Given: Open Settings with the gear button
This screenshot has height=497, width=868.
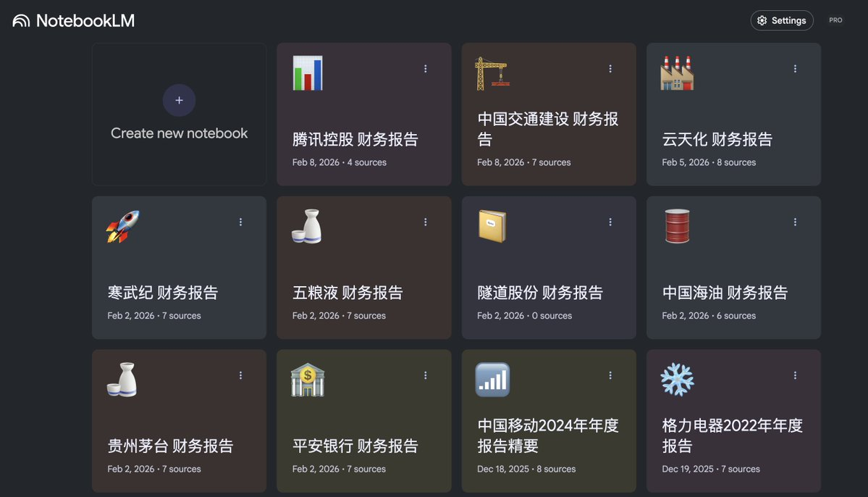Looking at the screenshot, I should (782, 20).
